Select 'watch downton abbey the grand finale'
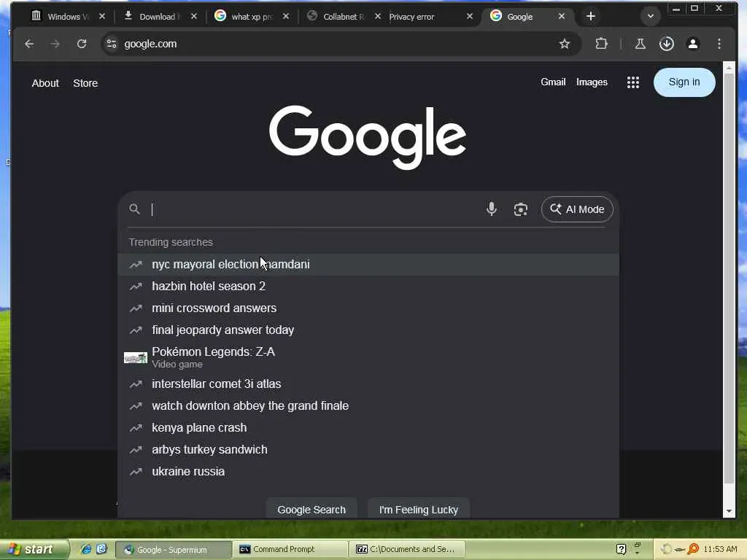747x560 pixels. [368, 405]
